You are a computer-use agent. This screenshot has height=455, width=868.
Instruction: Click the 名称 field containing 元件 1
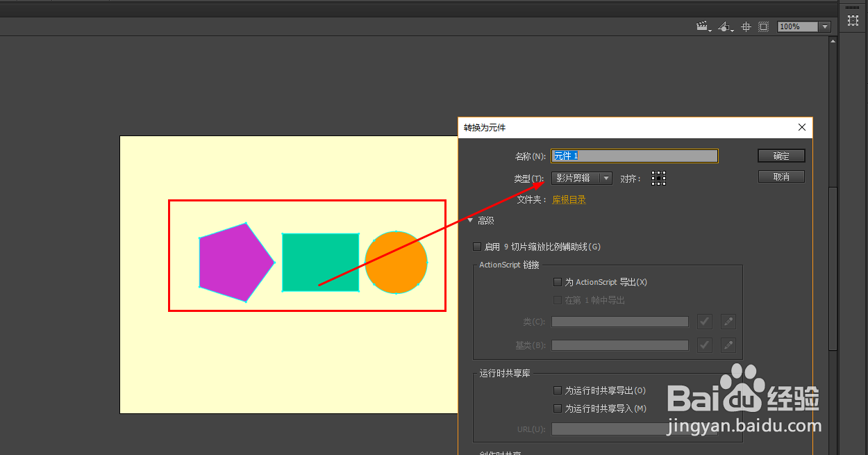pos(635,156)
